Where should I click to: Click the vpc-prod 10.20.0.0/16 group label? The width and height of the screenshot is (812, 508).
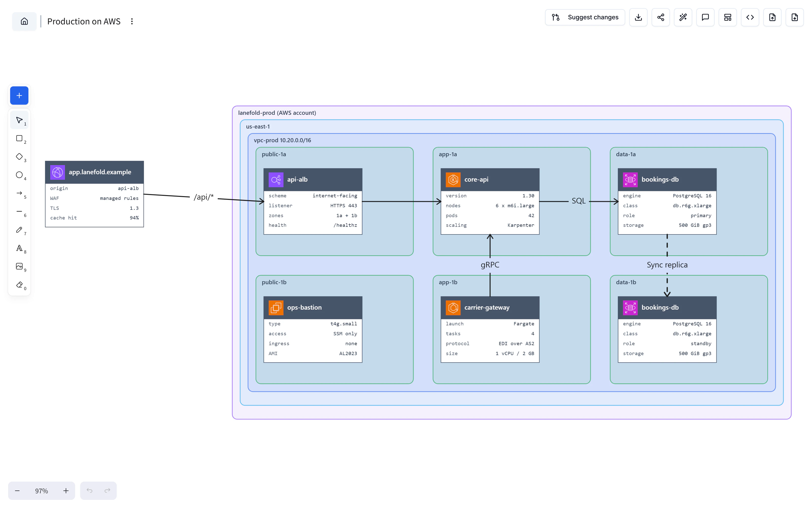[282, 140]
